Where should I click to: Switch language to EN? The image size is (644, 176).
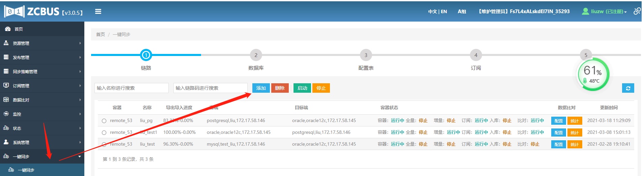[444, 11]
